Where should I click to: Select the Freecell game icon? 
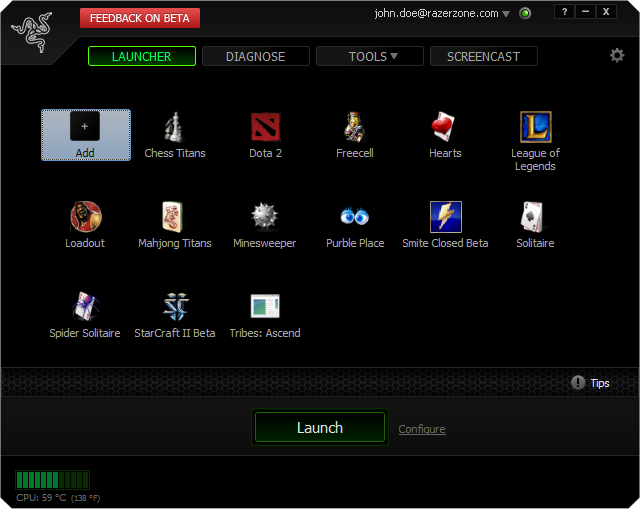(x=355, y=127)
